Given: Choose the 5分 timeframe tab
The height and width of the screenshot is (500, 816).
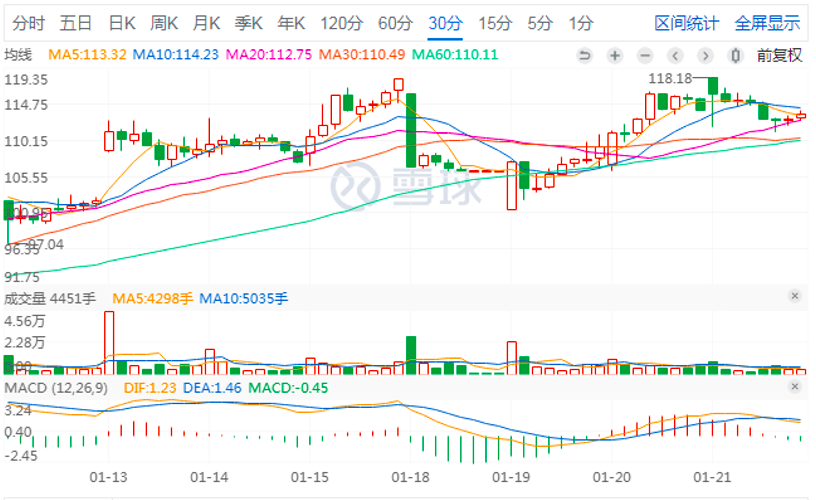Looking at the screenshot, I should pyautogui.click(x=539, y=23).
